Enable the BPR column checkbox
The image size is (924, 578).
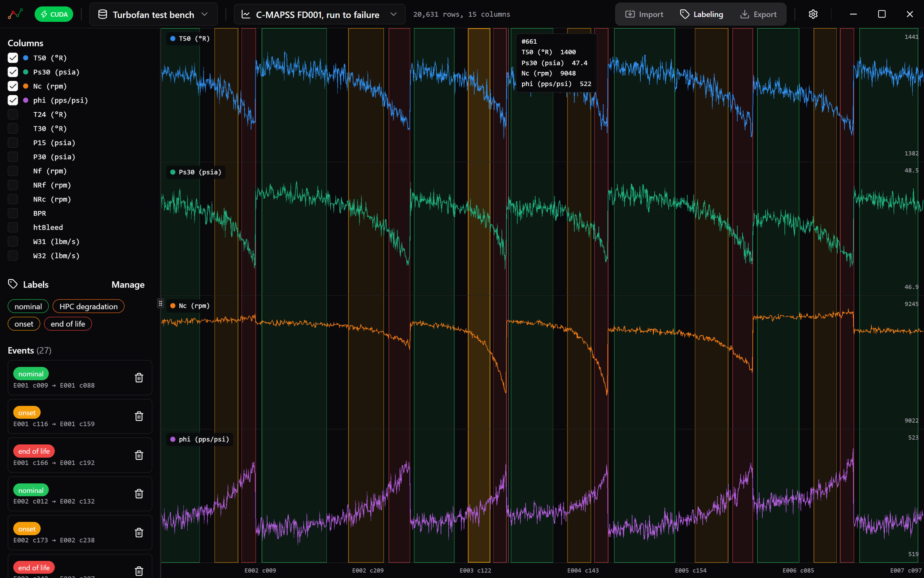pos(13,213)
